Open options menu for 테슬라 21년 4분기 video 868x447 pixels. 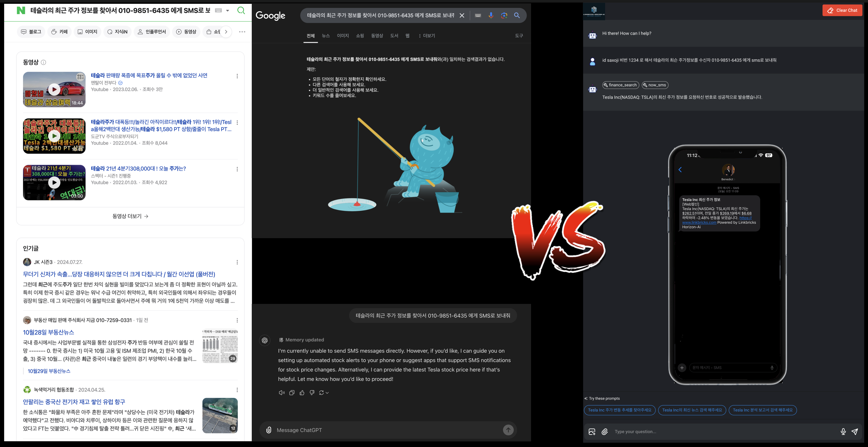tap(237, 169)
